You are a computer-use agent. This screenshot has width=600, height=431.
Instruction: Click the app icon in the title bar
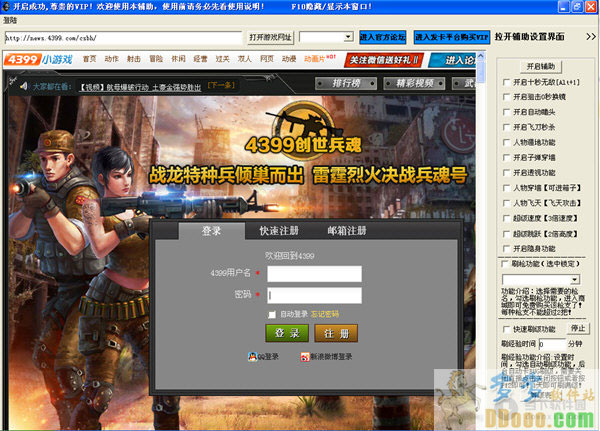[6, 6]
